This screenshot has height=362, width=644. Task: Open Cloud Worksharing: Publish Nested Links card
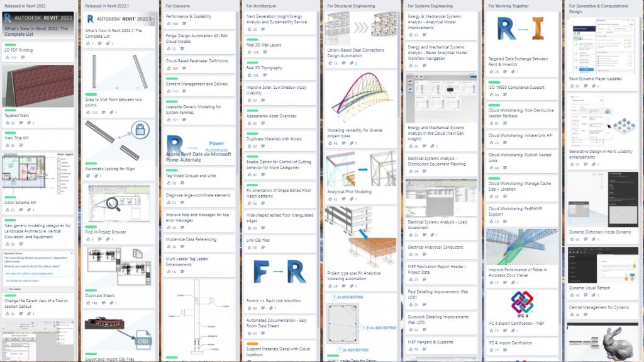(521, 161)
